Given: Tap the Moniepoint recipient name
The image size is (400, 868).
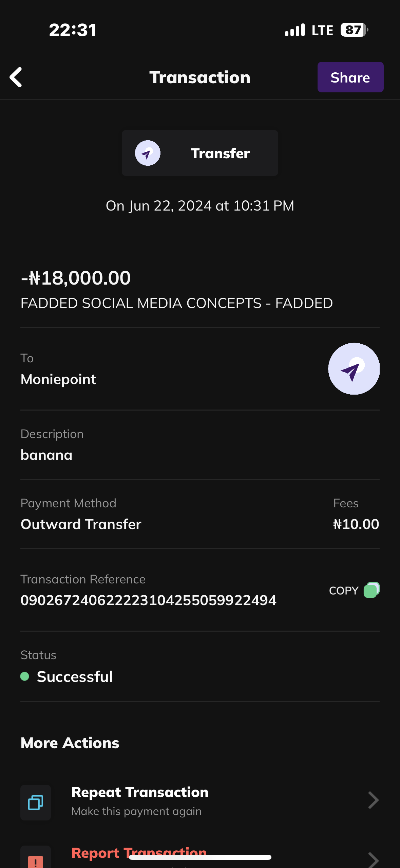Looking at the screenshot, I should [58, 379].
